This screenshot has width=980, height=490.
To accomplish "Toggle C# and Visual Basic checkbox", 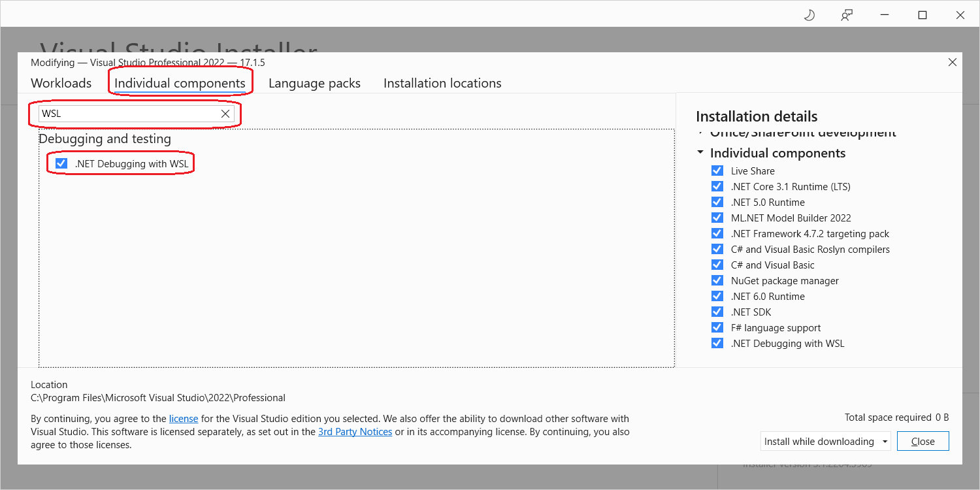I will (717, 265).
